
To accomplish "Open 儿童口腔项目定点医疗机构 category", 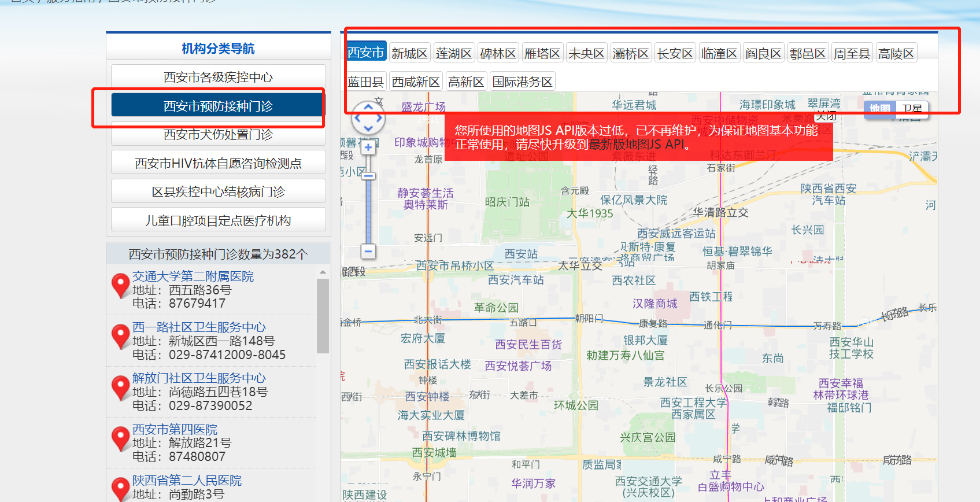I will pos(218,220).
